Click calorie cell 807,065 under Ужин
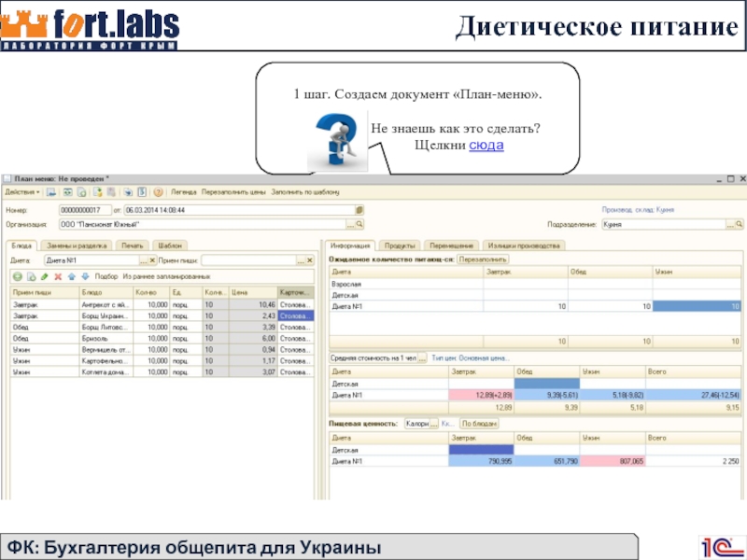This screenshot has width=747, height=560. 613,461
